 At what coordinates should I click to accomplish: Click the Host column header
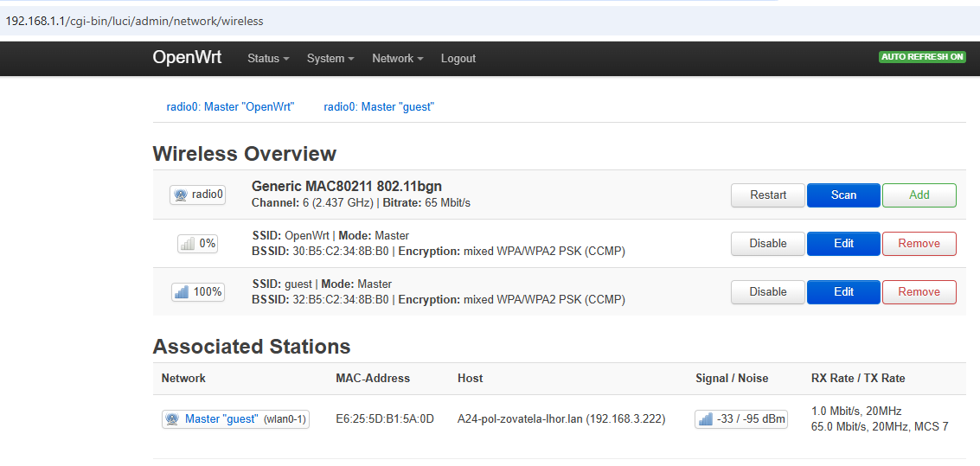(470, 378)
